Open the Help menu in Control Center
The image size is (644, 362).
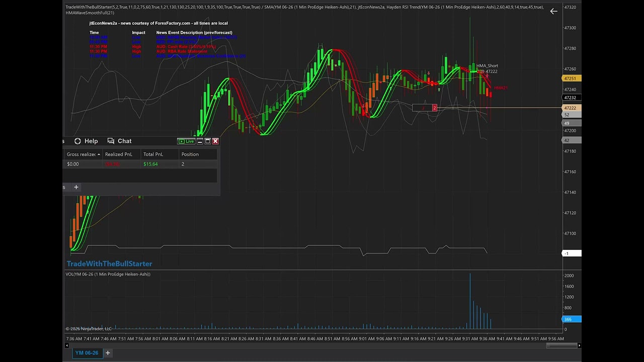[x=91, y=141]
